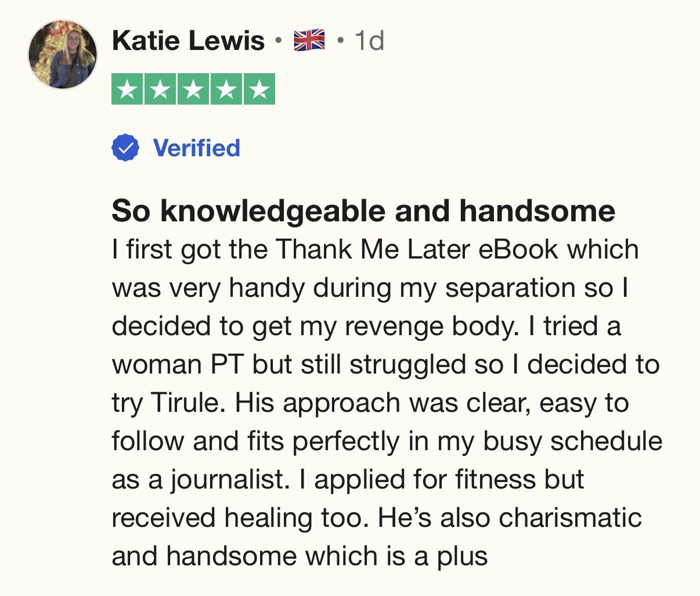The image size is (700, 596).
Task: Click the third green rating star
Action: coord(193,89)
